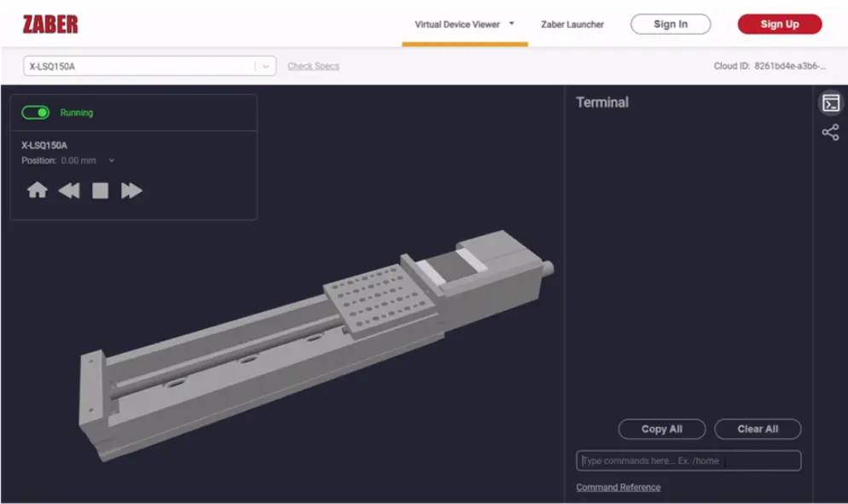Click the Sign In button
Viewport: 848px width, 504px height.
click(671, 25)
